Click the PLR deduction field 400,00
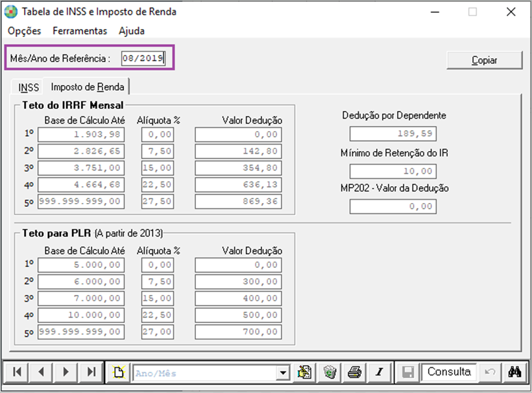The width and height of the screenshot is (532, 393). (x=238, y=298)
